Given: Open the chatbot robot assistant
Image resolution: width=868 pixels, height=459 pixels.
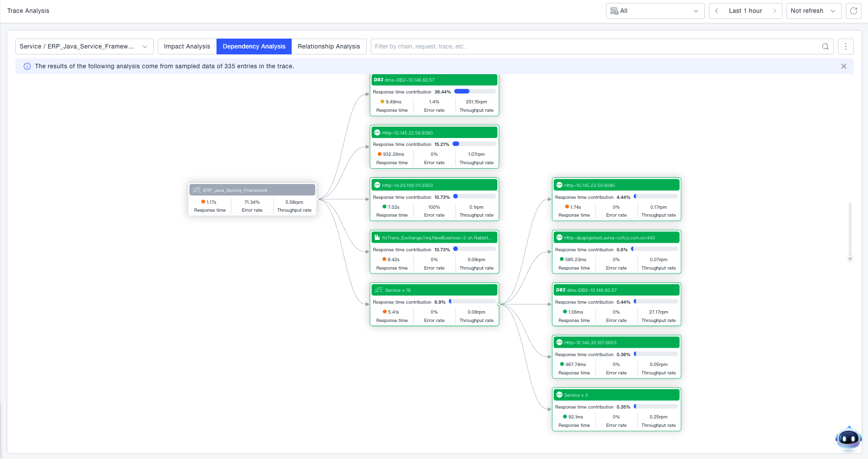Looking at the screenshot, I should click(848, 438).
